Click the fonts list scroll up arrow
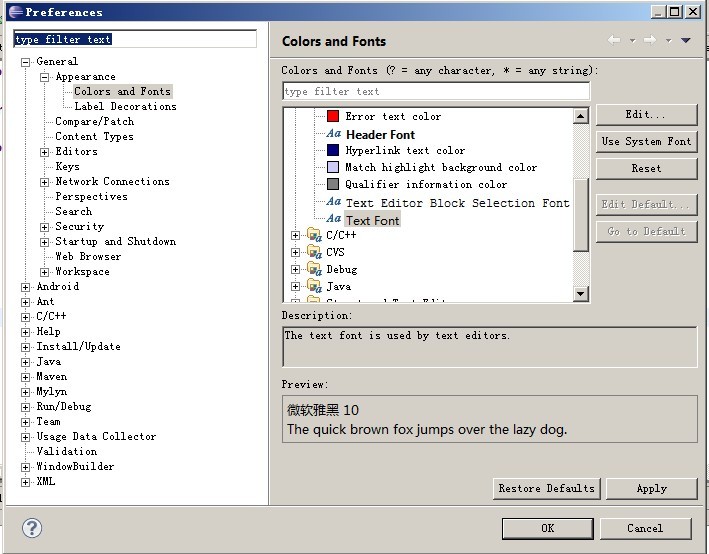This screenshot has width=709, height=554. [581, 116]
